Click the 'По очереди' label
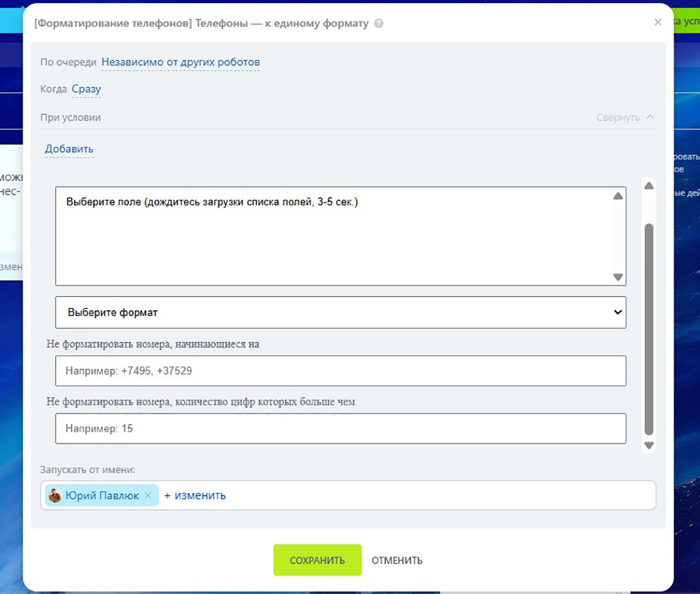This screenshot has height=594, width=700. point(68,62)
